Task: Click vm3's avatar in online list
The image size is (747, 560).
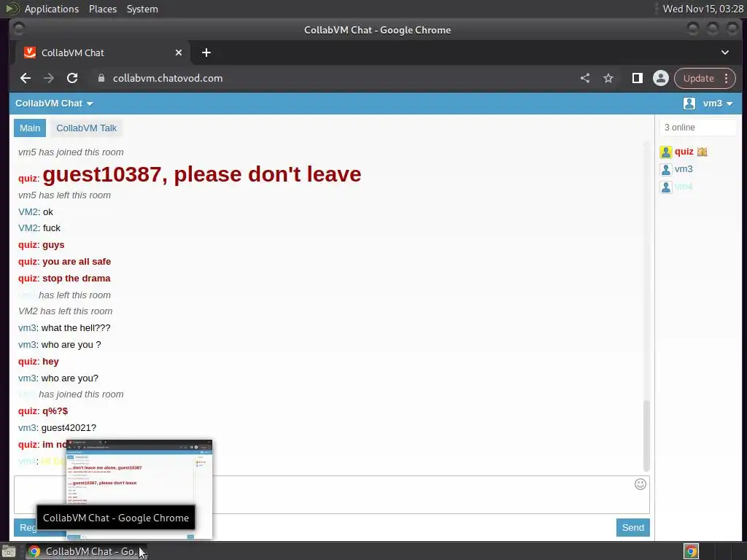Action: coord(666,169)
